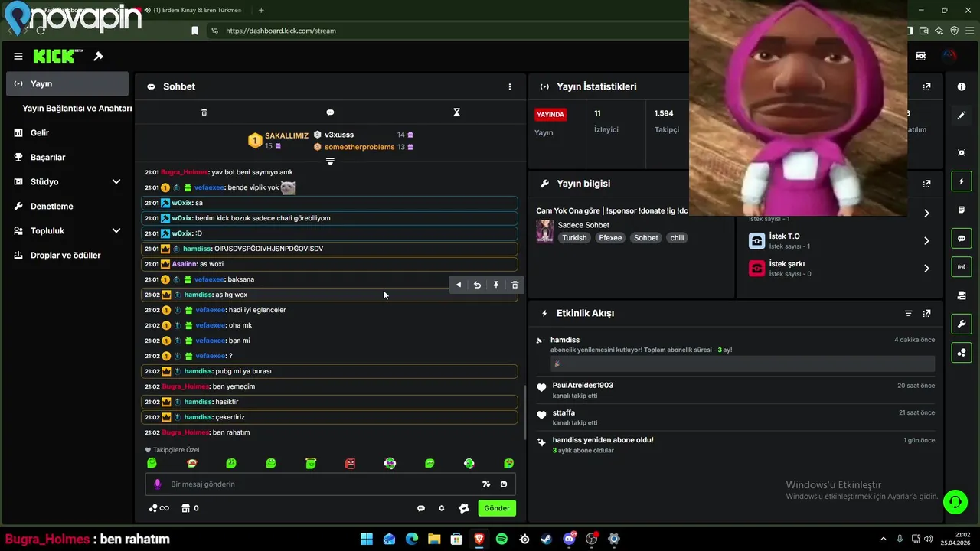Select the Sohbet tag chip

pyautogui.click(x=645, y=237)
